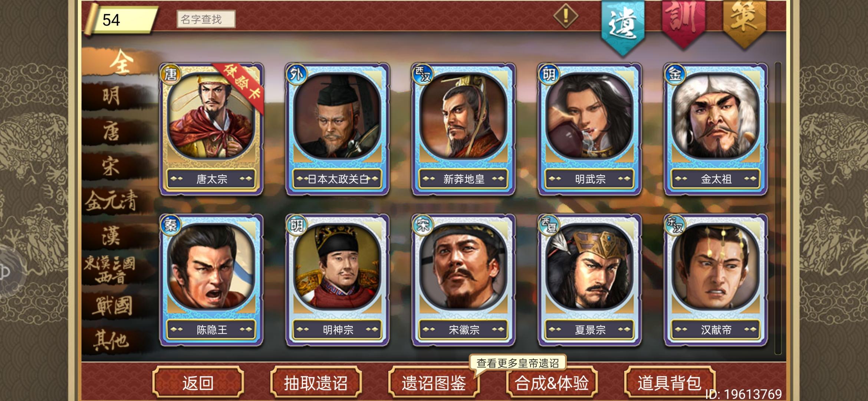Focus the 名字查找 search field

[x=206, y=19]
